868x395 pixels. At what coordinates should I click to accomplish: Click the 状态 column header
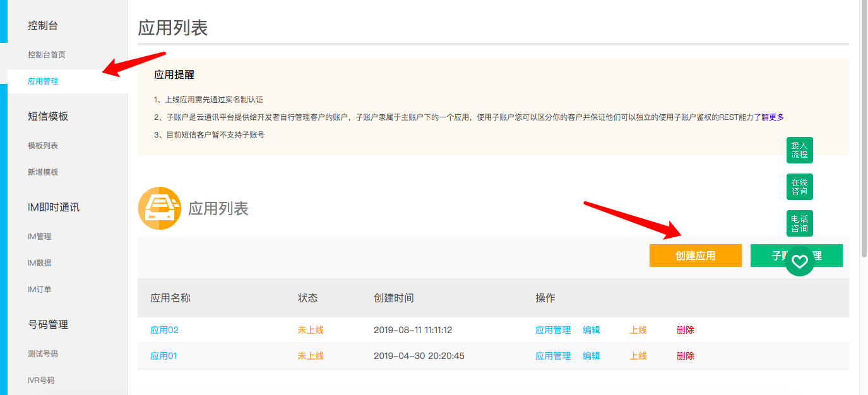[308, 298]
